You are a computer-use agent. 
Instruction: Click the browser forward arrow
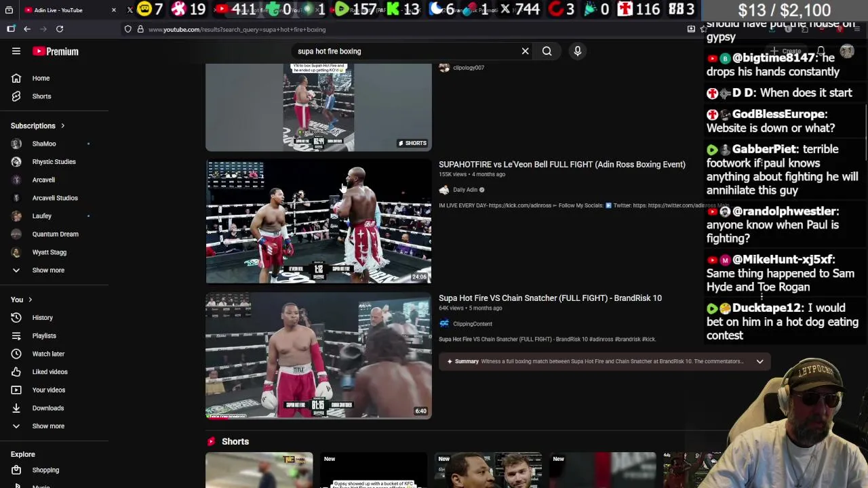tap(43, 29)
